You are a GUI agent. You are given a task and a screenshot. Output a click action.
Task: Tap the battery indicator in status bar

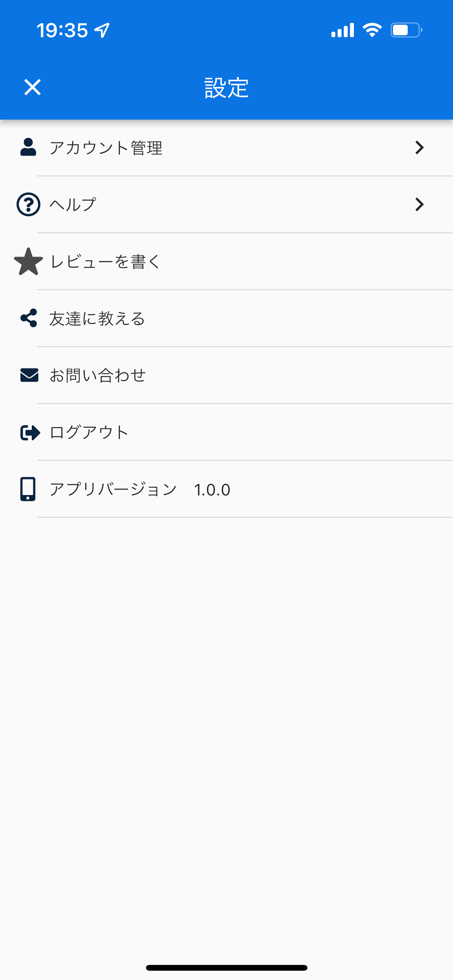pyautogui.click(x=406, y=30)
